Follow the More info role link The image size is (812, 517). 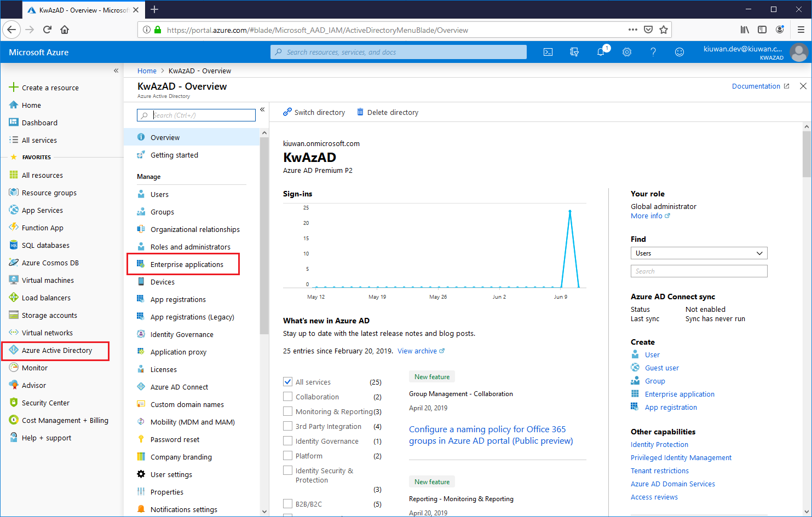tap(650, 216)
